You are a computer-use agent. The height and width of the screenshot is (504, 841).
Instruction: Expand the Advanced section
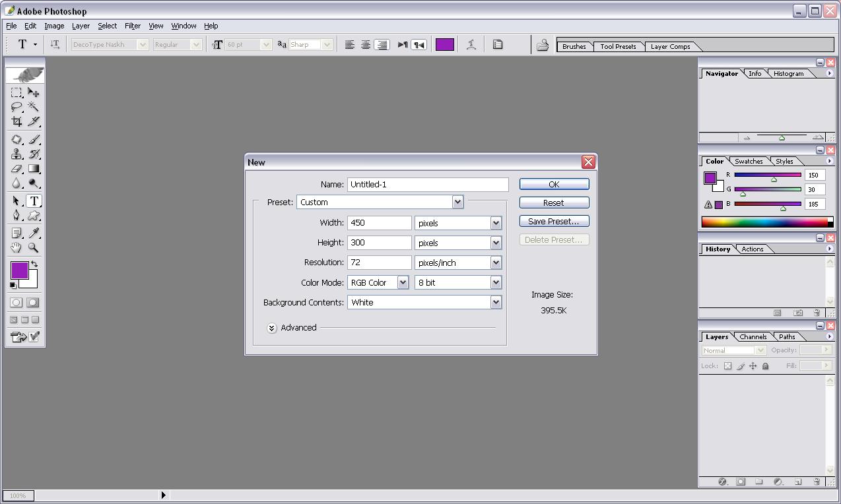tap(272, 328)
